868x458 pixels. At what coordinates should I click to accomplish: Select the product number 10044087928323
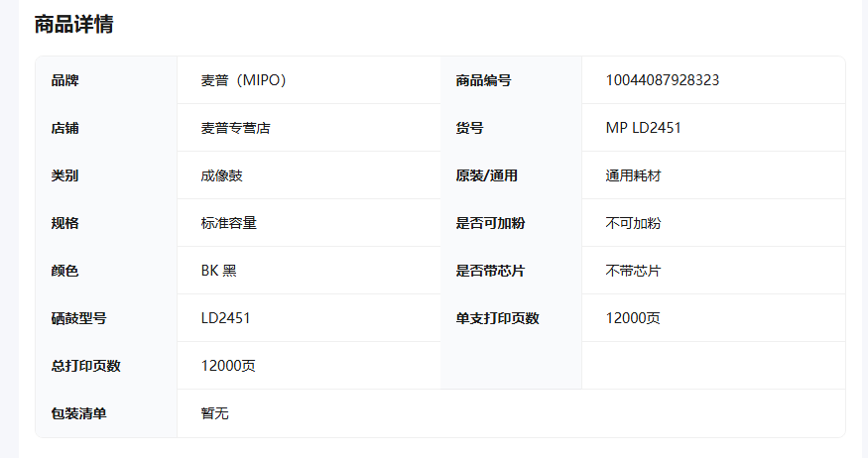tap(662, 80)
